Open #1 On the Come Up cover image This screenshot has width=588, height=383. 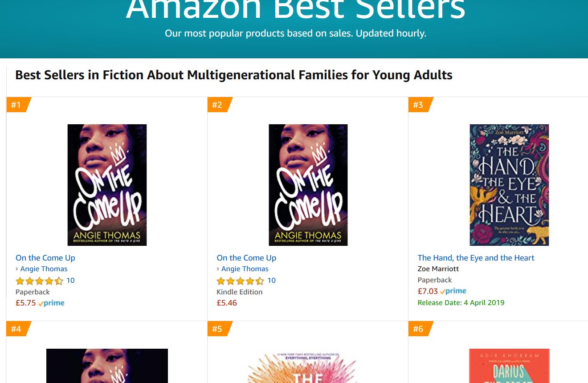107,185
